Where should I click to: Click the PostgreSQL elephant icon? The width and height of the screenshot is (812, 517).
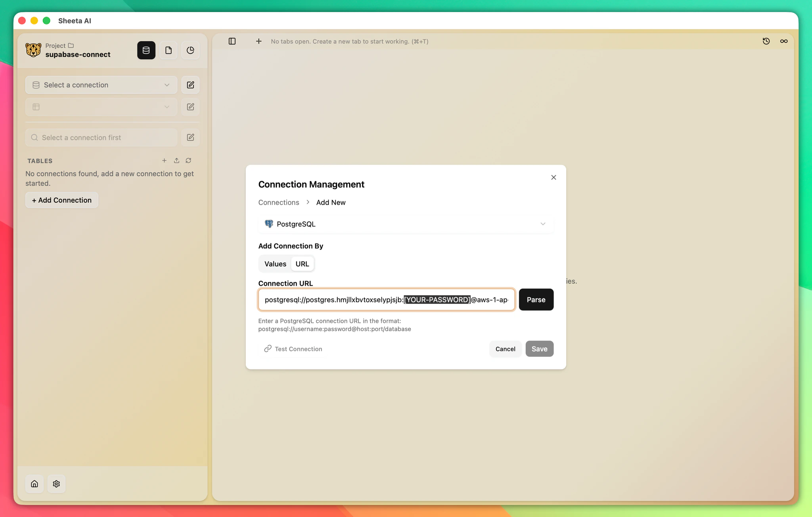click(x=269, y=224)
